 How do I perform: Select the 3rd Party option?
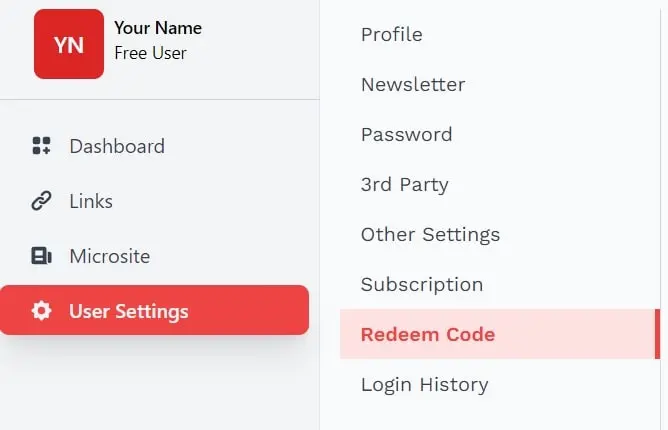[x=405, y=184]
